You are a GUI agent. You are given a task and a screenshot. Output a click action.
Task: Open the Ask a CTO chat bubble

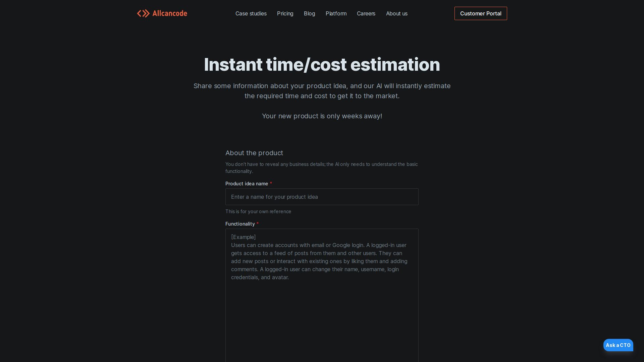(618, 345)
